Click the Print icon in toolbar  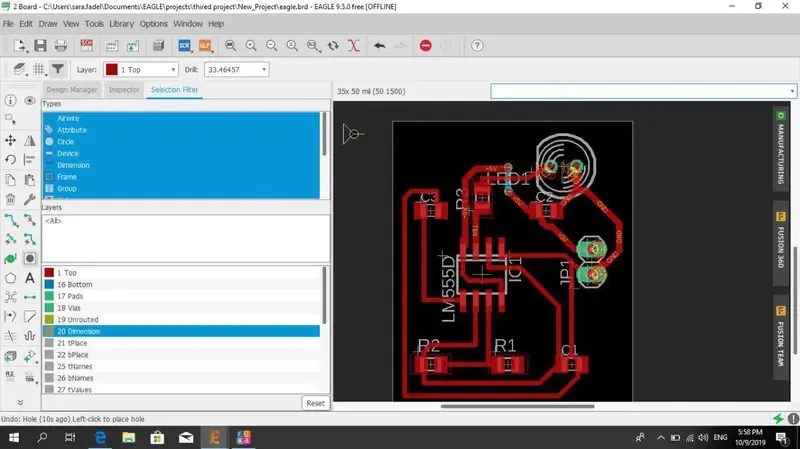tap(61, 46)
